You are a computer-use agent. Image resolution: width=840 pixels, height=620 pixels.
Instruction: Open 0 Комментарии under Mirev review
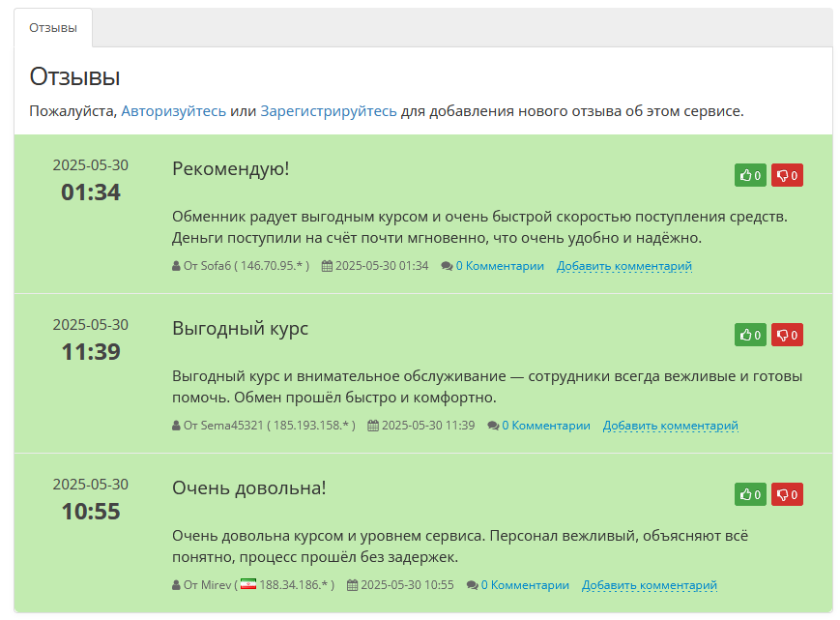tap(525, 585)
